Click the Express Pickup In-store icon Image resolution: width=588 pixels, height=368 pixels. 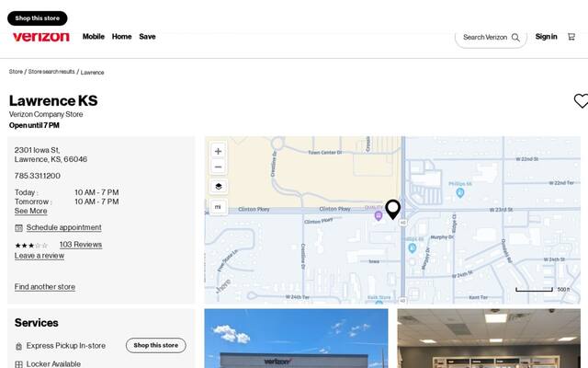pos(18,346)
